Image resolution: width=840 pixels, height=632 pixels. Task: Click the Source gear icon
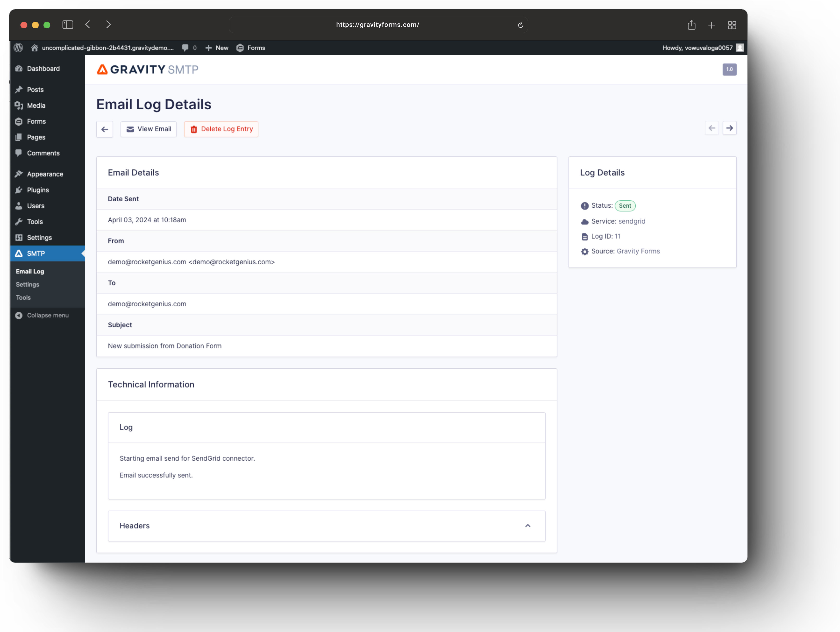coord(584,252)
